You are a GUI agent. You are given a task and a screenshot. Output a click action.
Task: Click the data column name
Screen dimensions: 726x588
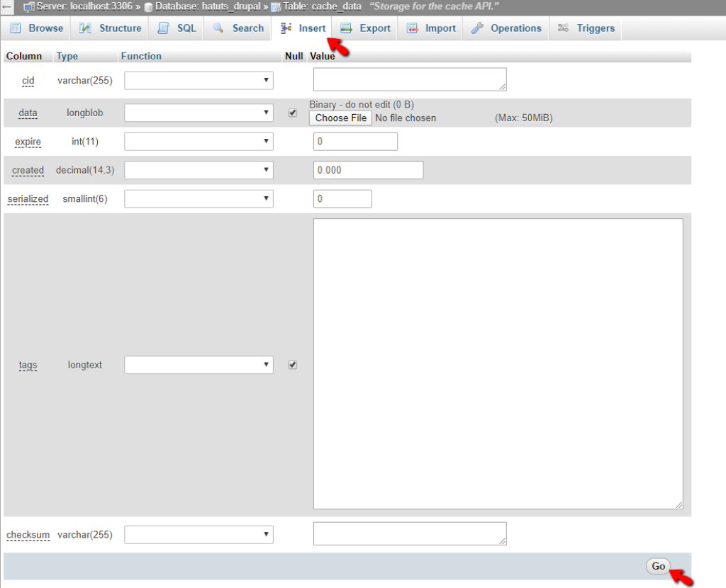(x=28, y=113)
